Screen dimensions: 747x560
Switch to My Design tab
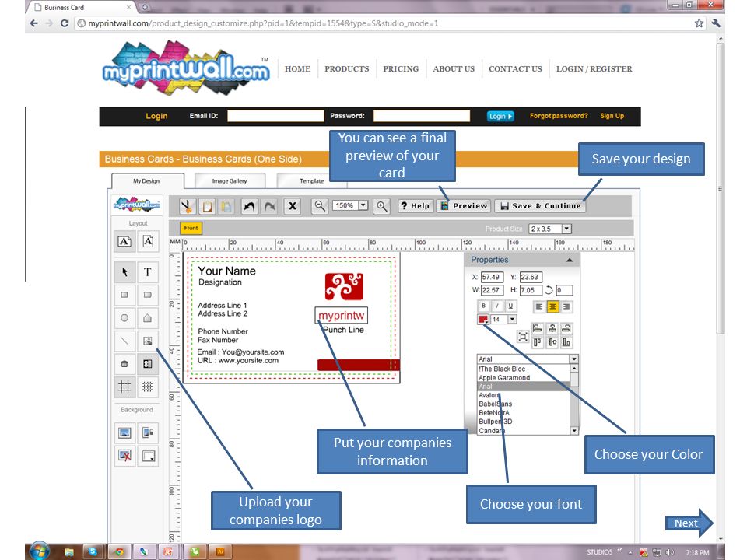146,181
